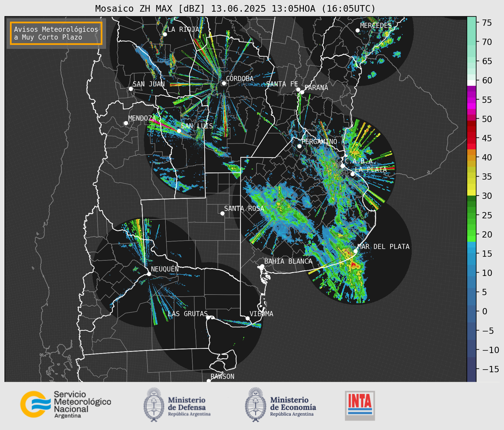Click the 25 dBZ green color band

[471, 215]
